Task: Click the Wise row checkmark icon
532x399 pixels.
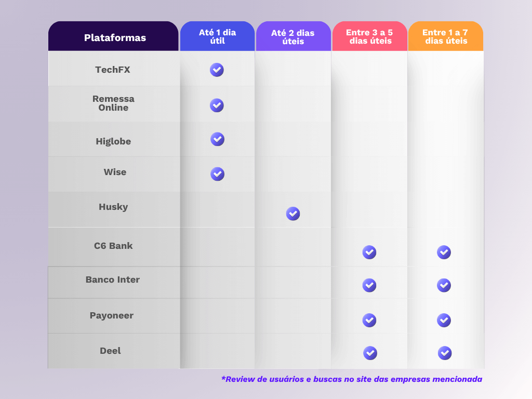Action: [x=217, y=174]
